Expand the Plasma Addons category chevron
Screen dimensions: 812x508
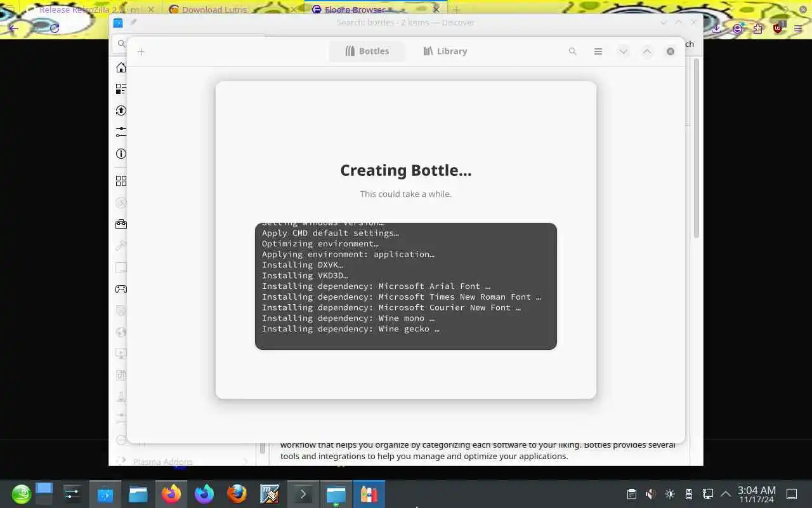[x=246, y=462]
